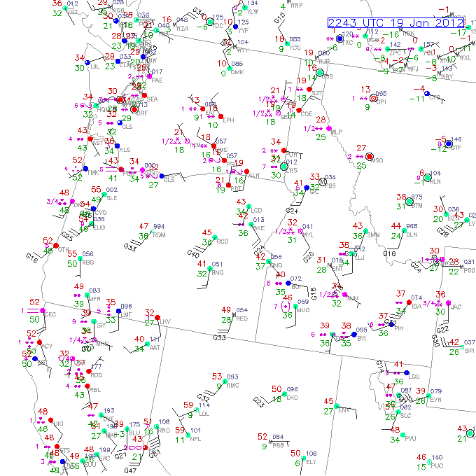Select the LMT station blue dot

(x=119, y=311)
